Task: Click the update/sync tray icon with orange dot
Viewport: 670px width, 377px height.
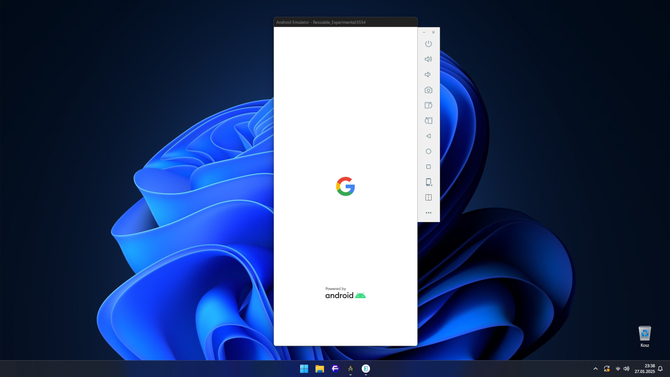Action: (606, 369)
